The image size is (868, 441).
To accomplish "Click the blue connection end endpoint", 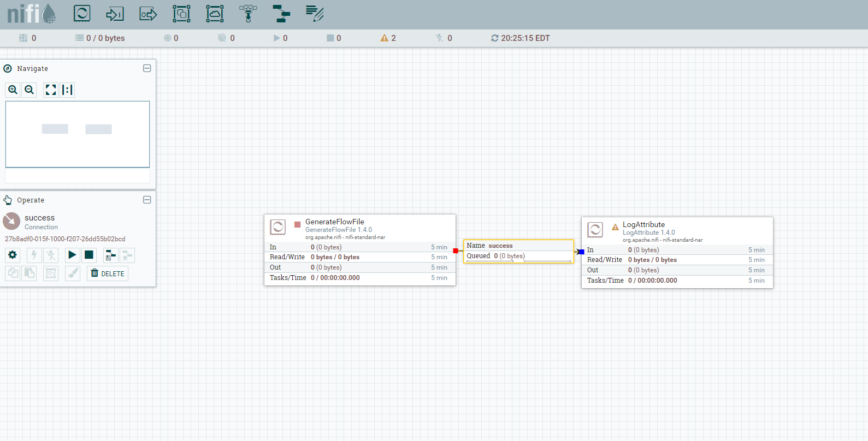I will pyautogui.click(x=582, y=252).
